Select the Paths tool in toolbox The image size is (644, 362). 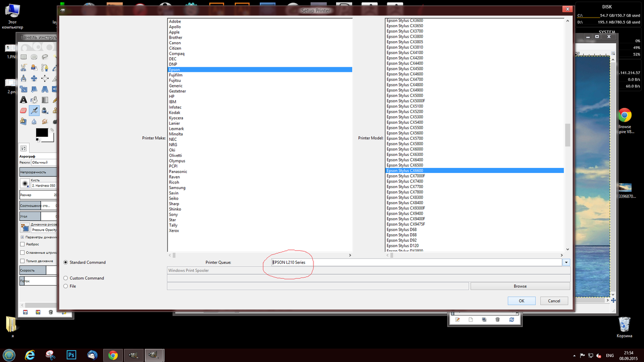point(45,68)
